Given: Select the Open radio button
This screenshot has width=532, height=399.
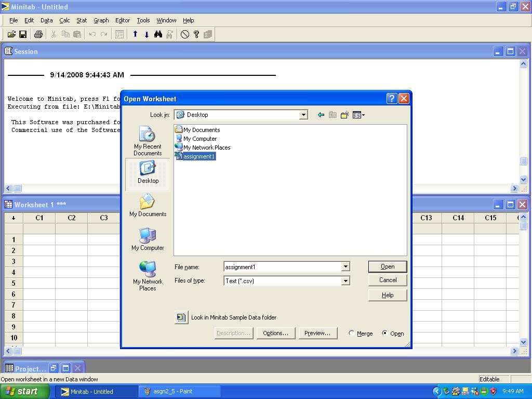Looking at the screenshot, I should pyautogui.click(x=384, y=334).
